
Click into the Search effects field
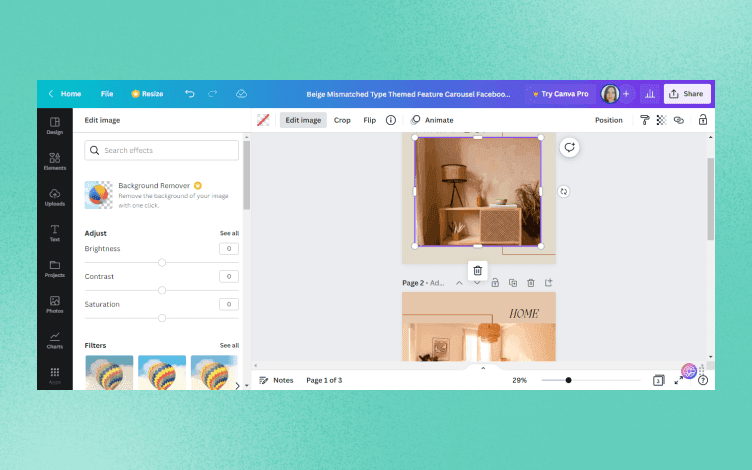click(x=162, y=150)
